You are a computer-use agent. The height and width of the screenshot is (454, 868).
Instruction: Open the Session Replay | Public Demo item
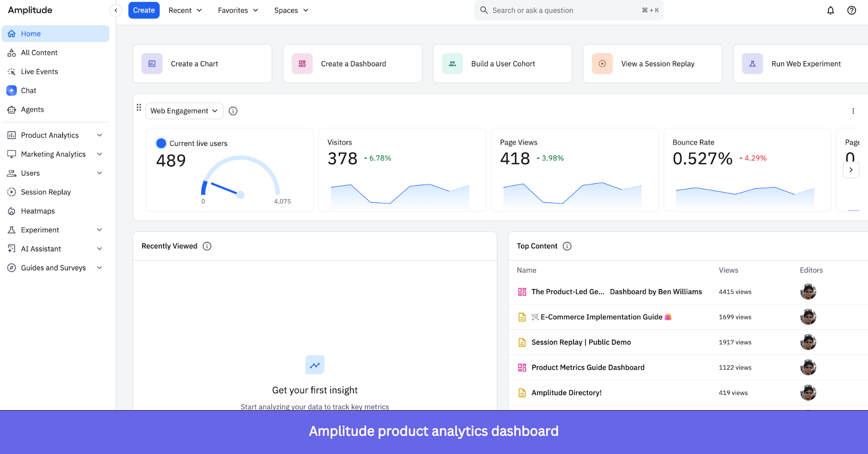coord(581,342)
